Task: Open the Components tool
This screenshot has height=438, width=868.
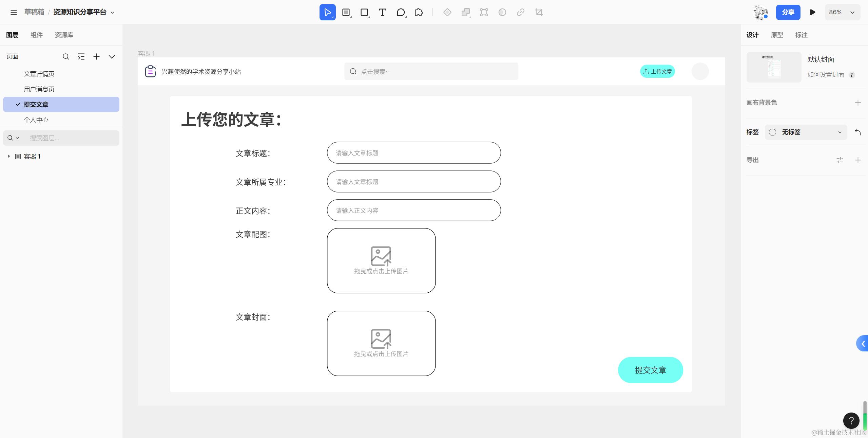Action: pyautogui.click(x=419, y=12)
